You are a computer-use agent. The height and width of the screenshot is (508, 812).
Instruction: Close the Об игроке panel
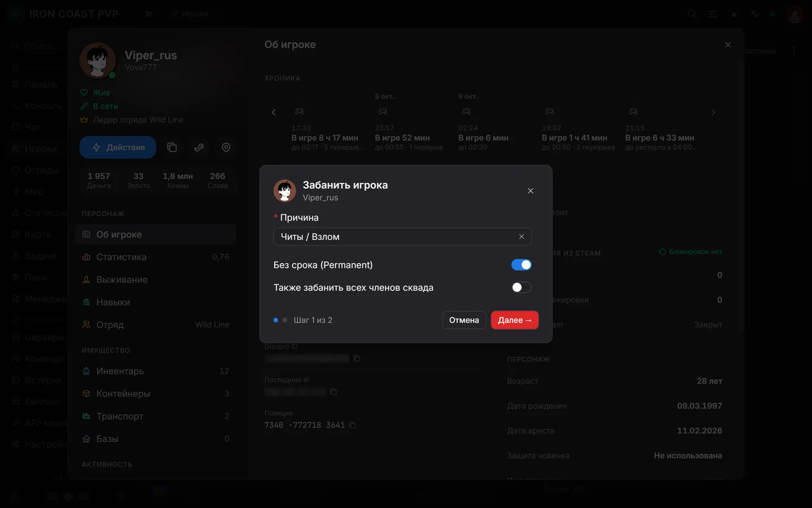coord(728,45)
